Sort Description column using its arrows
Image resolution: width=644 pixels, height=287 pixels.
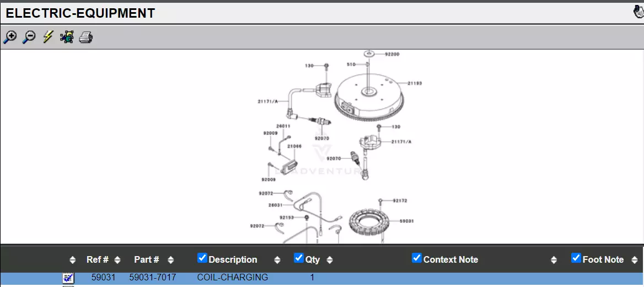pos(277,260)
